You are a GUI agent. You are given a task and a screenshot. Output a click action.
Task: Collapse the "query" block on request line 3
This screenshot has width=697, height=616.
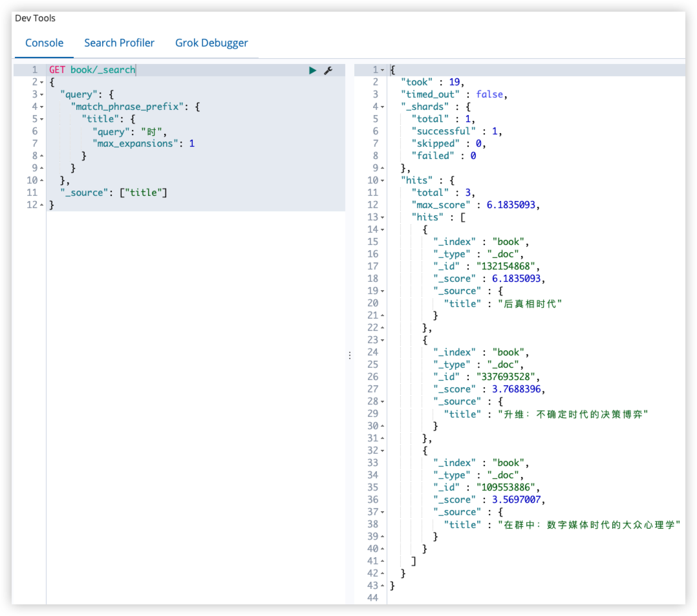[42, 94]
